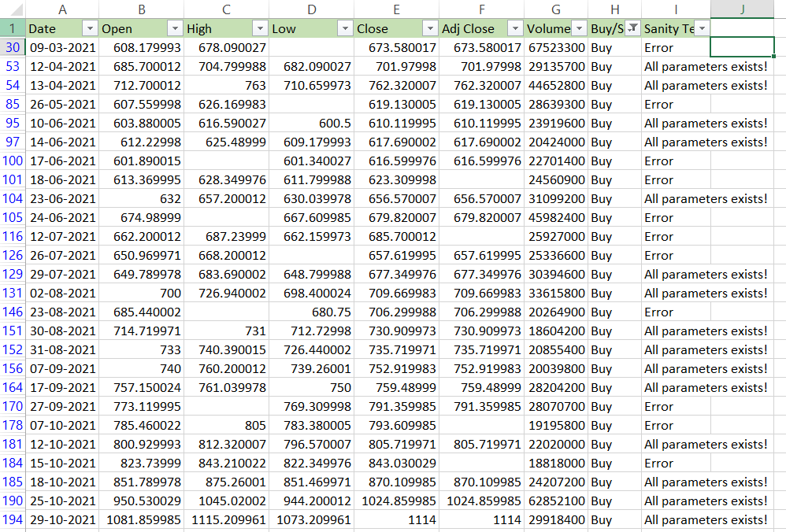Select row header 194
The width and height of the screenshot is (786, 532).
point(12,519)
